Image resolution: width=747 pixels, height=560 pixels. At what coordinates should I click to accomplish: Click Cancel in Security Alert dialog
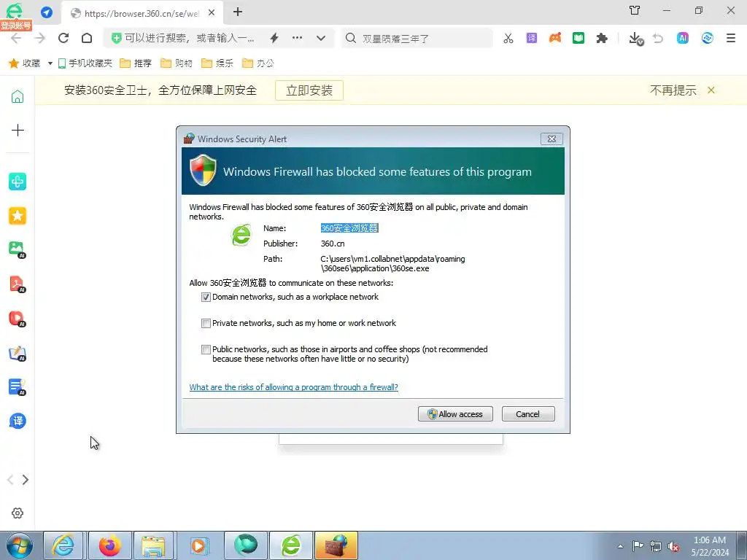click(528, 414)
